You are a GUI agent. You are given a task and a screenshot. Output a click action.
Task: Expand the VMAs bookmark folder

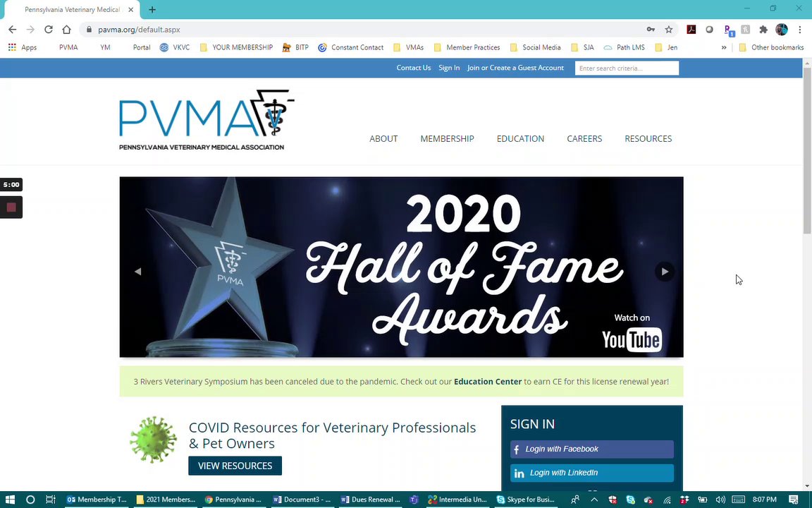pos(409,47)
